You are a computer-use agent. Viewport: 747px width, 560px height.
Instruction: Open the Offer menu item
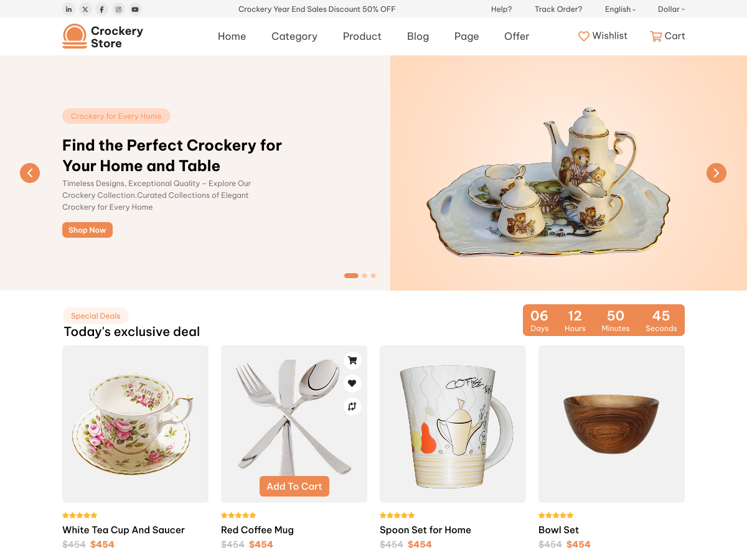coord(517,36)
